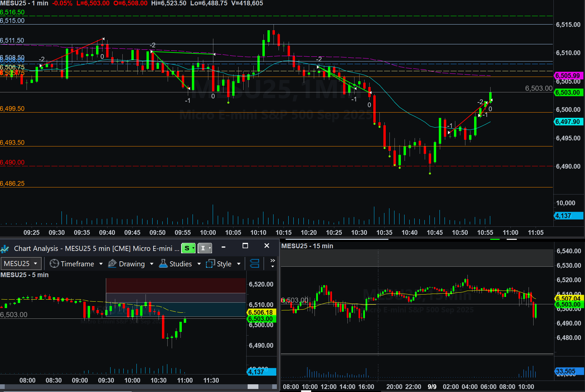Toggle the green S symbol link button
The width and height of the screenshot is (585, 392).
188,248
